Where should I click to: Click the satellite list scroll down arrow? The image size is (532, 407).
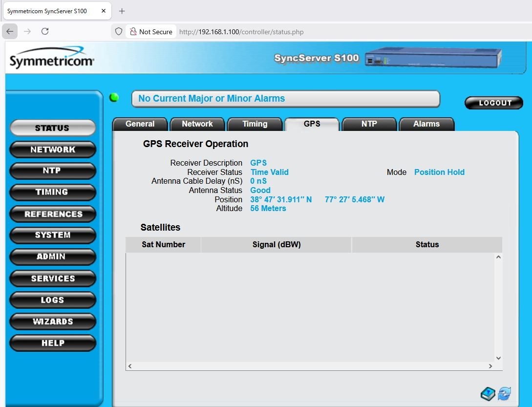pyautogui.click(x=498, y=358)
